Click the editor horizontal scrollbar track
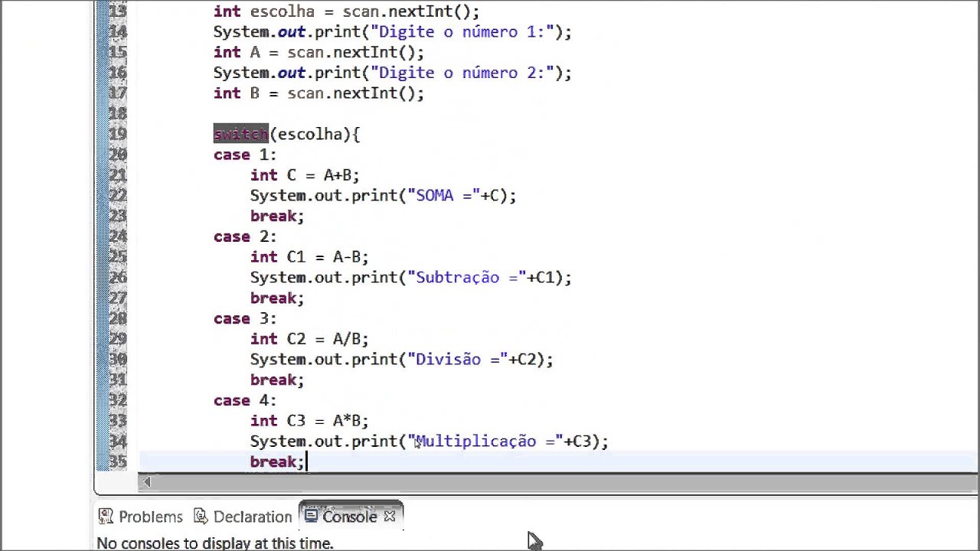 point(536,482)
